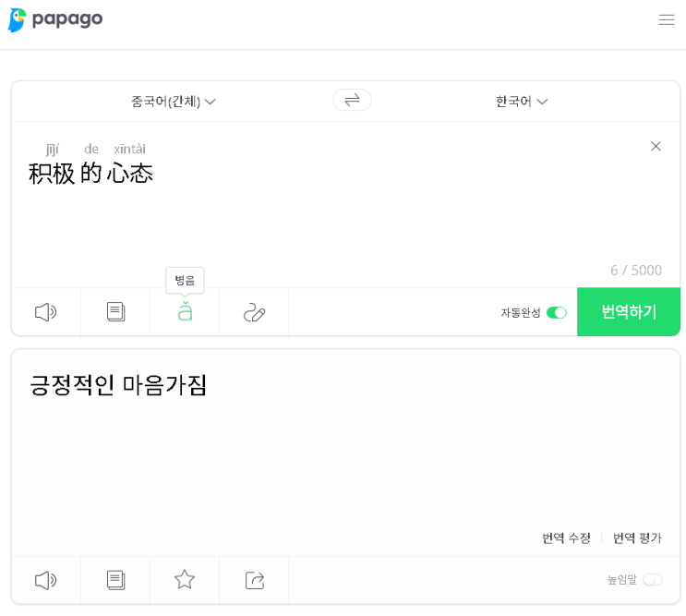Screen dimensions: 686x616
Task: Disable the 자동완성 autocomplete switch
Action: pyautogui.click(x=556, y=313)
